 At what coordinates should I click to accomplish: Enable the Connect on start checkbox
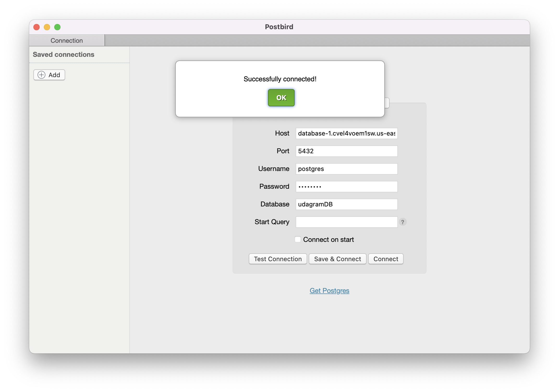tap(297, 239)
